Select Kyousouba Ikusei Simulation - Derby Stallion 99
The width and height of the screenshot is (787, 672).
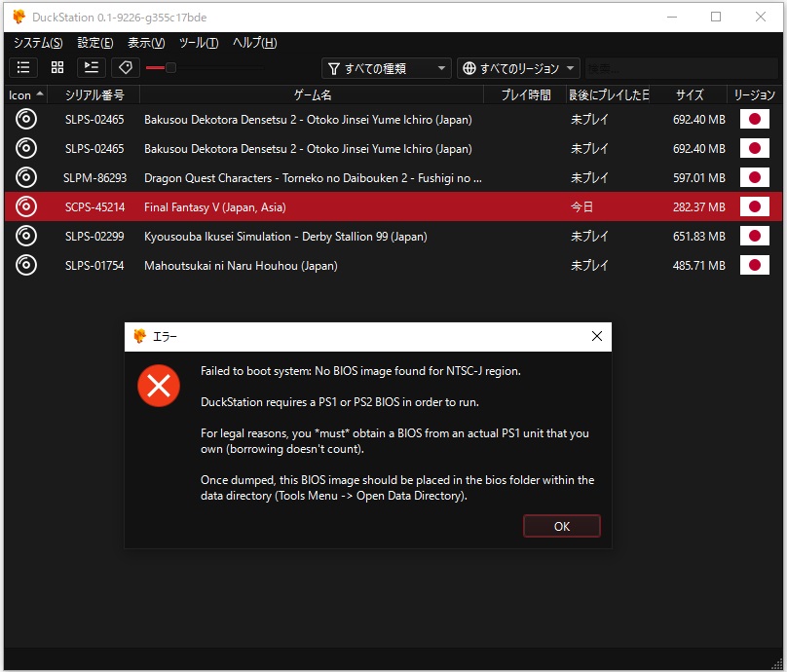[x=285, y=237]
